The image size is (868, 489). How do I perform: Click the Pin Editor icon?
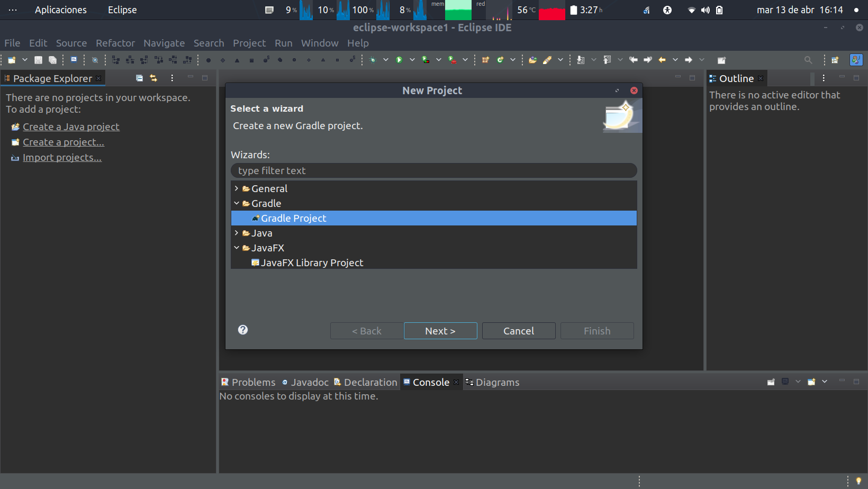click(721, 60)
